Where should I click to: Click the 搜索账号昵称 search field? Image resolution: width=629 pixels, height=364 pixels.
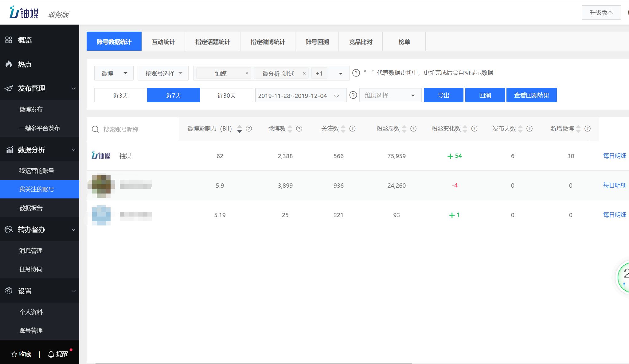point(132,129)
